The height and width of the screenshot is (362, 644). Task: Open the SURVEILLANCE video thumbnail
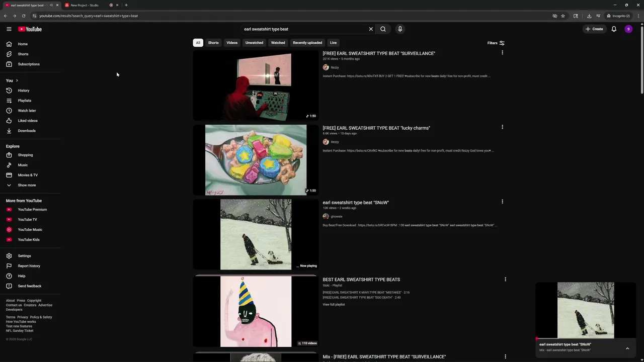tap(256, 85)
